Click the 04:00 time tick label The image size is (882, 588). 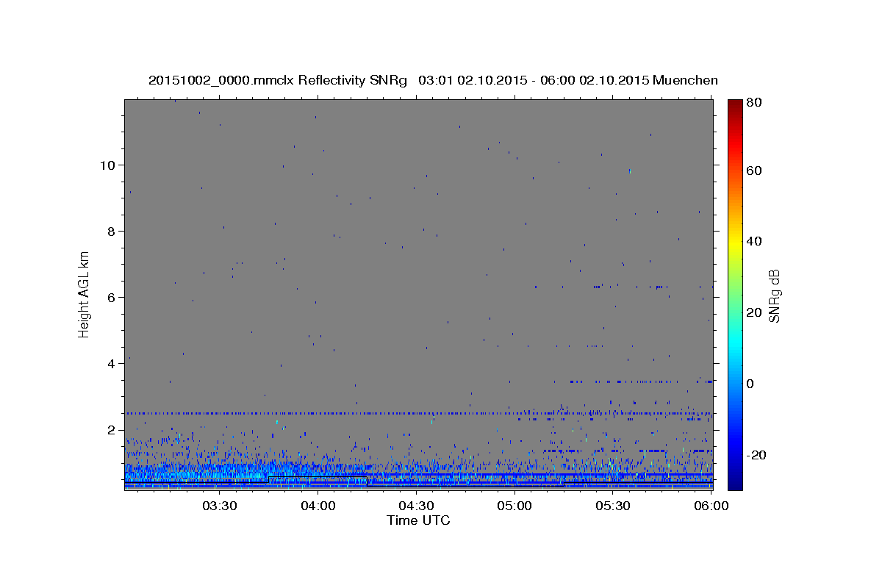coord(318,506)
